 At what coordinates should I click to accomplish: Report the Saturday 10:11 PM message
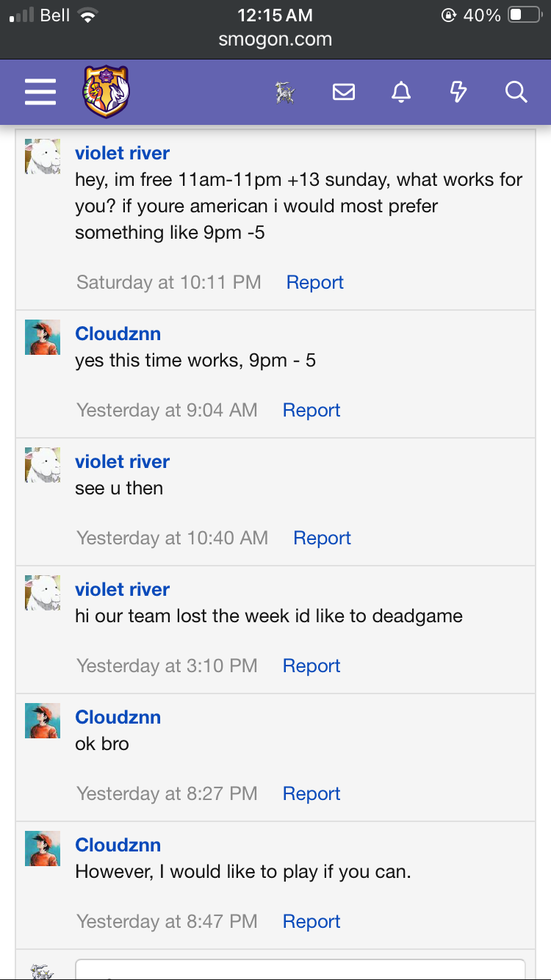pos(314,282)
